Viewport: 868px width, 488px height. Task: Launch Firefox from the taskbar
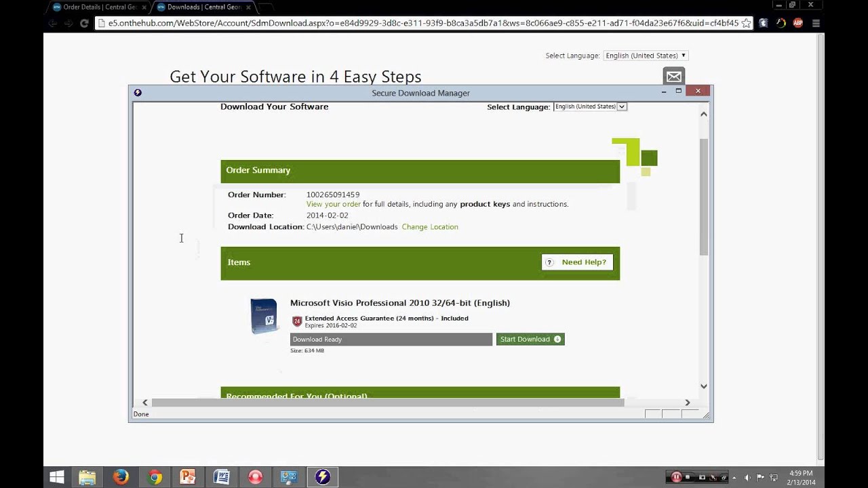coord(121,477)
